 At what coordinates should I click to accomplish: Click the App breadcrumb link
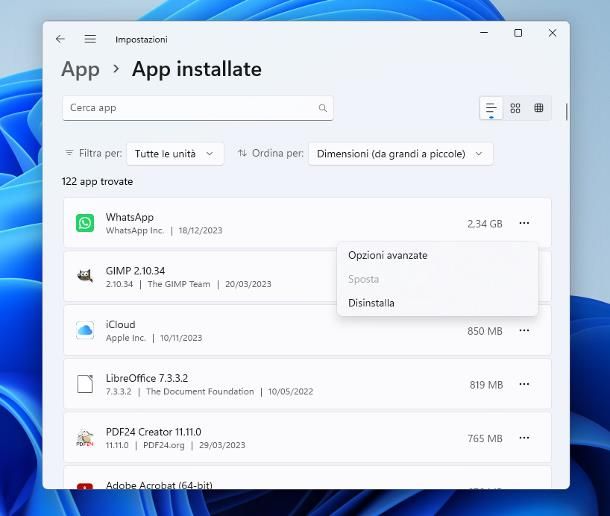click(80, 70)
